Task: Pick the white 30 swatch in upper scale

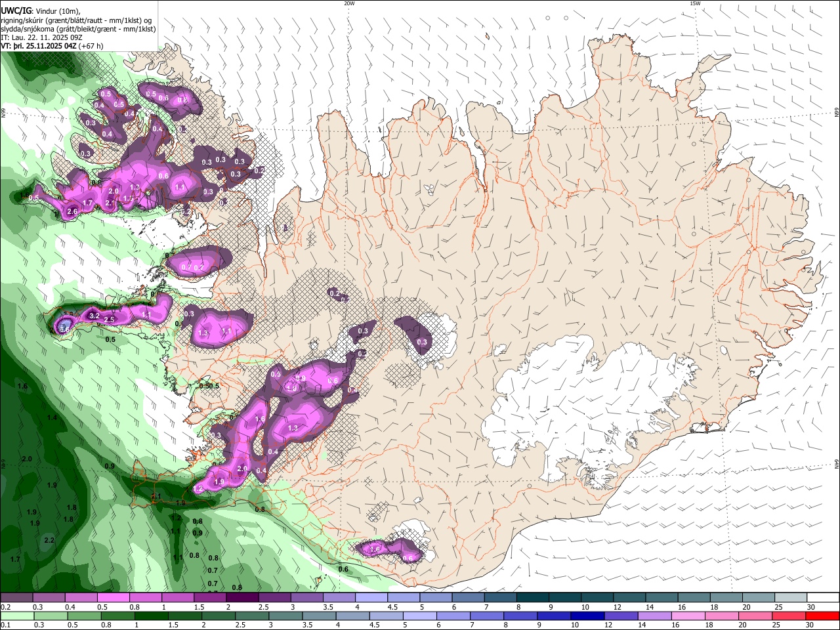Action: click(822, 598)
